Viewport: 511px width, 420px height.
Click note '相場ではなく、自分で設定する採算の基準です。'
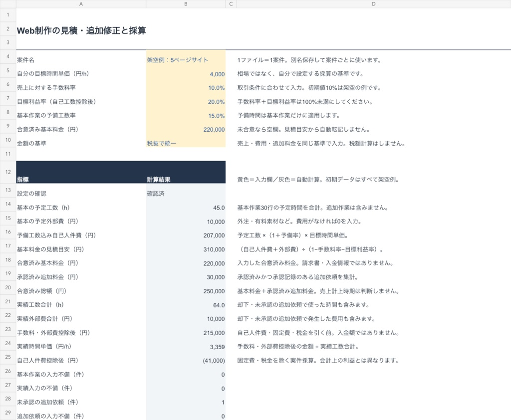[300, 74]
